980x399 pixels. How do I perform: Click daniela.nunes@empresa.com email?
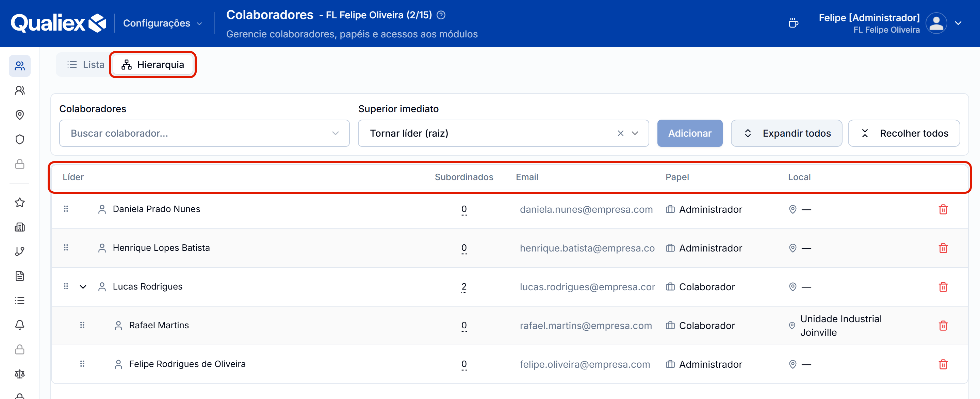click(x=586, y=209)
